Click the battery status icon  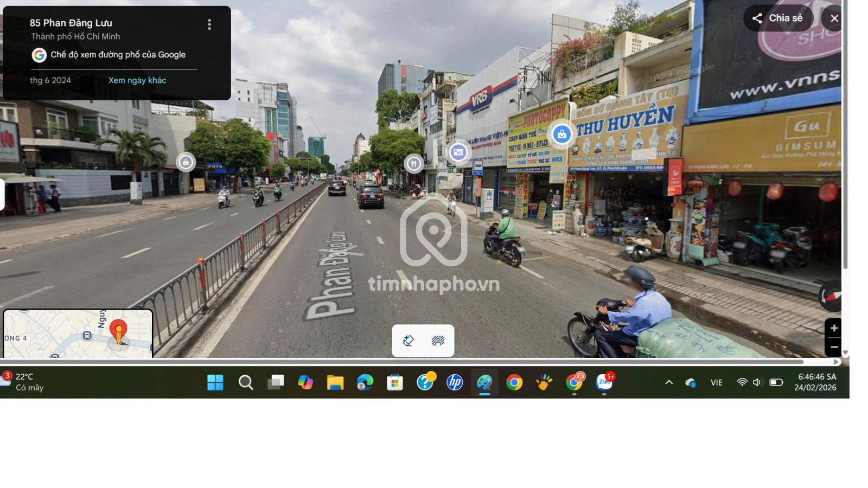coord(776,382)
